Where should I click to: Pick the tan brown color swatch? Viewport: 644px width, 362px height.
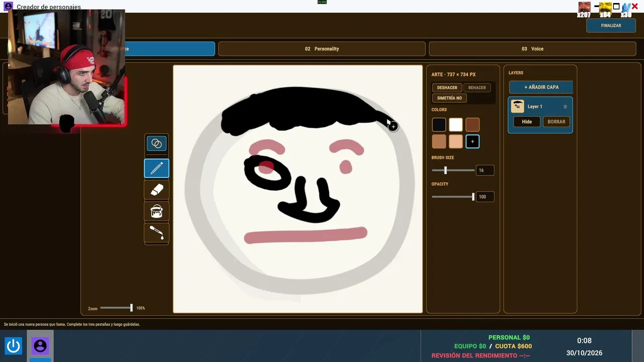tap(439, 142)
